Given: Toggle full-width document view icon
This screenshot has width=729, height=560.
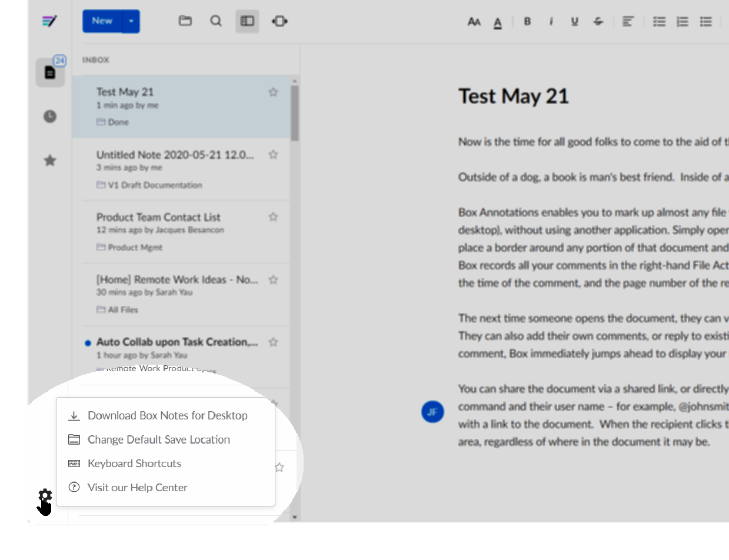Looking at the screenshot, I should tap(279, 21).
